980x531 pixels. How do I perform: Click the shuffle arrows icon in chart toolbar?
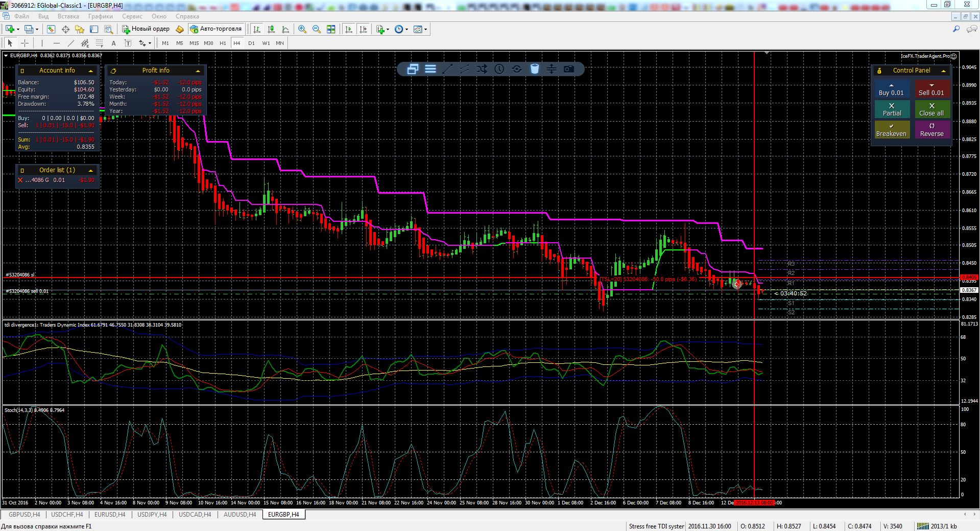pyautogui.click(x=482, y=68)
